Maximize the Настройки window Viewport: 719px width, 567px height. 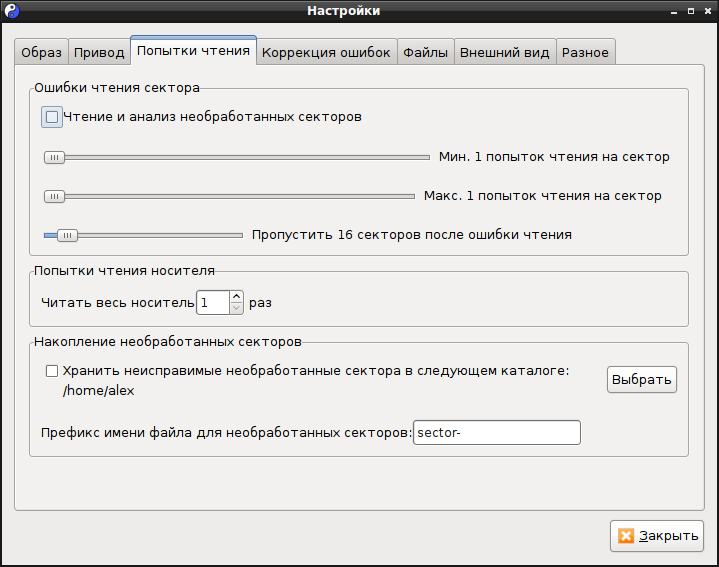click(x=691, y=11)
